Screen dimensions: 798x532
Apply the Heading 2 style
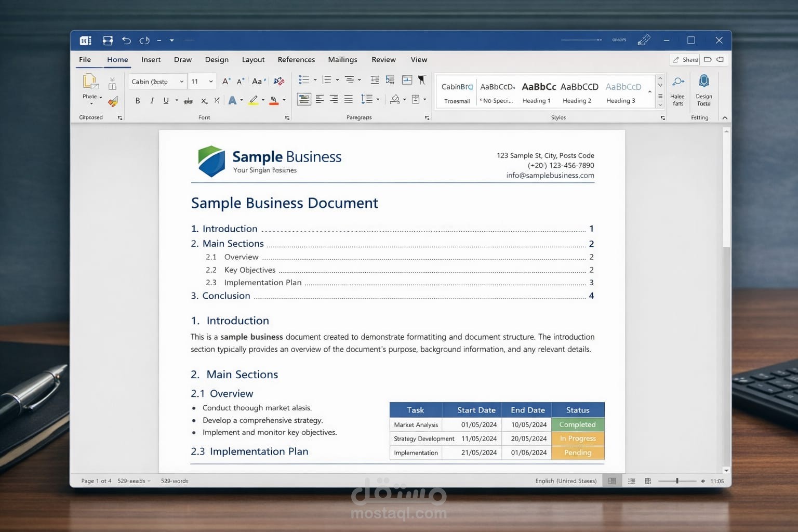point(578,92)
